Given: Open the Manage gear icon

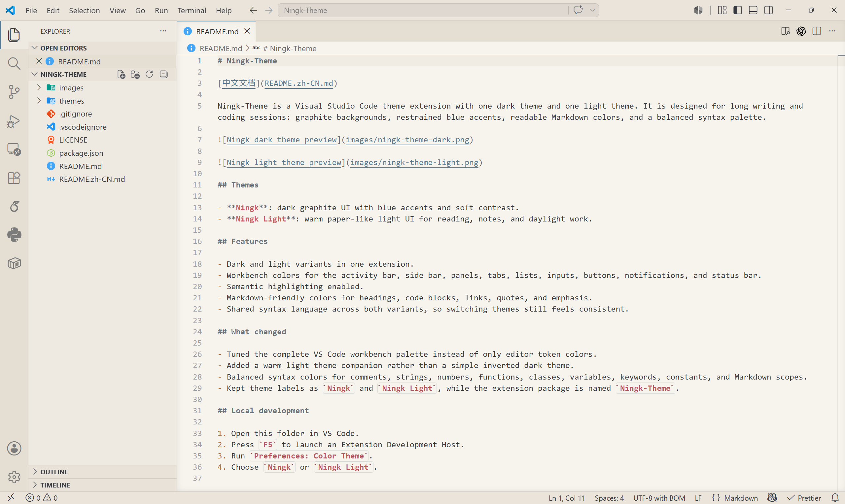Looking at the screenshot, I should [14, 477].
